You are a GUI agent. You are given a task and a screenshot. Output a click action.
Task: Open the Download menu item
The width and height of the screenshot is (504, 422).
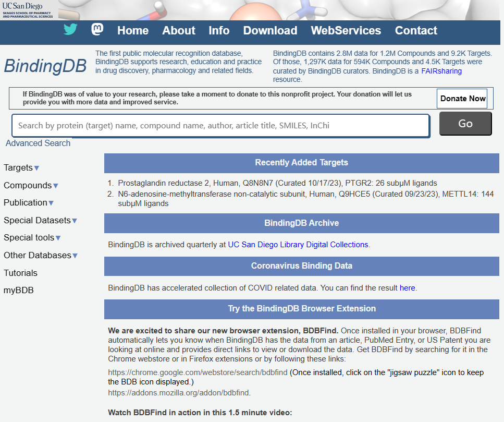(270, 30)
